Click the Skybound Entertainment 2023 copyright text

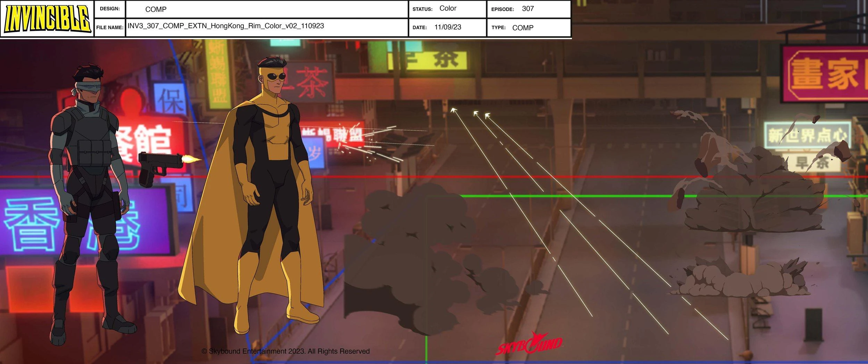[285, 351]
